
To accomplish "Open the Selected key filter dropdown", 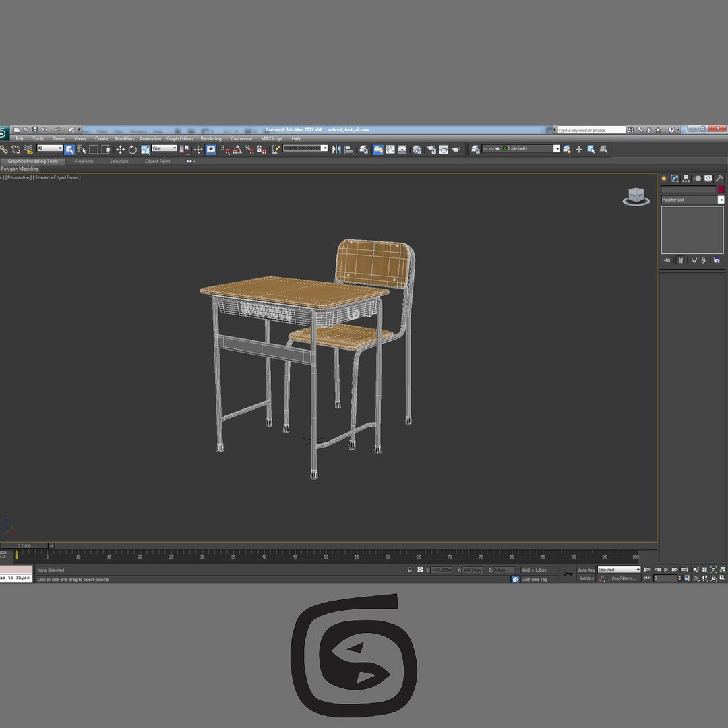I will (x=619, y=570).
